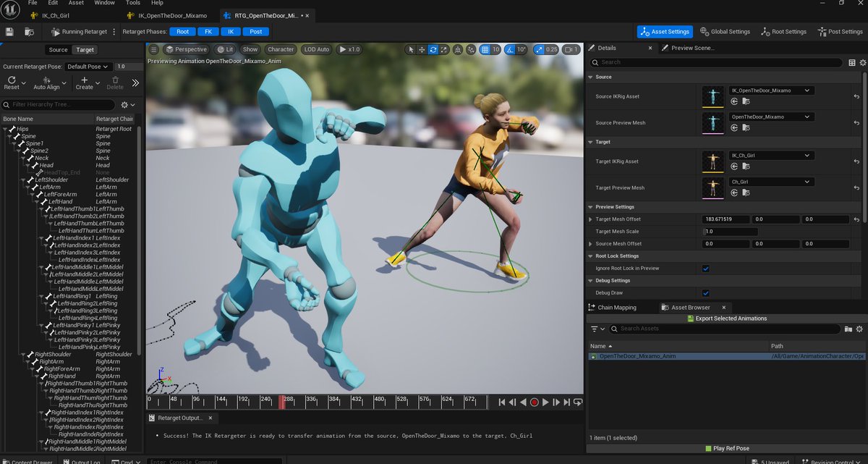Click the Save asset icon
Screen dimensions: 868x464
pos(9,32)
